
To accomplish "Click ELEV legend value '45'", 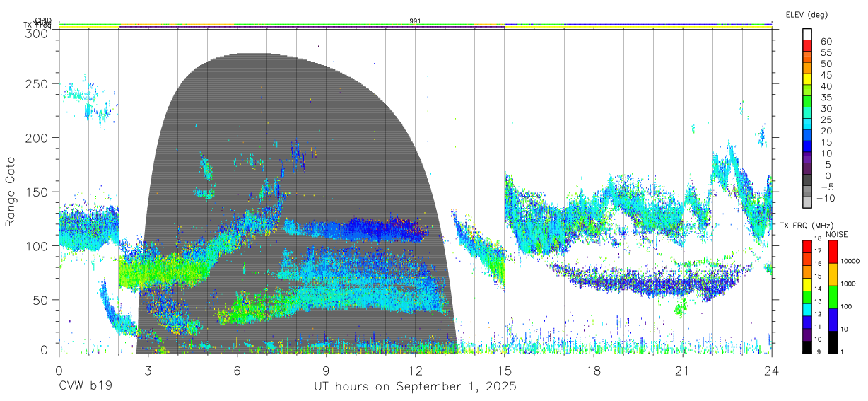I will click(x=826, y=75).
